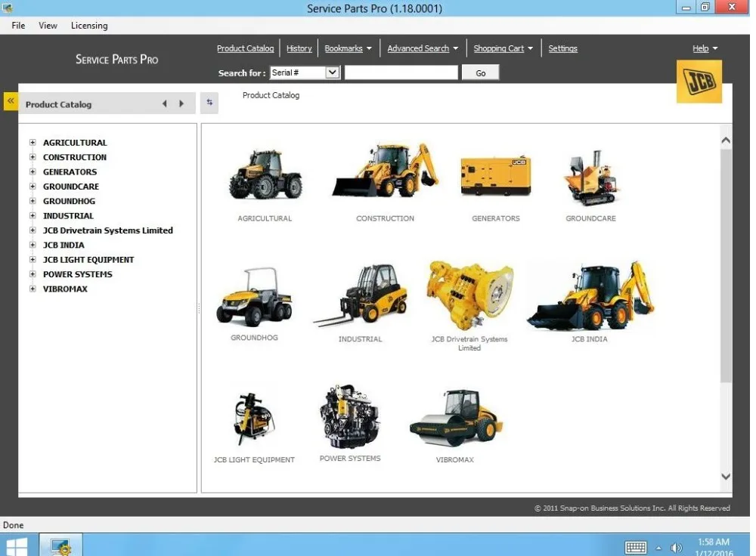Open the AGRICULTURAL tractor thumbnail

click(265, 175)
